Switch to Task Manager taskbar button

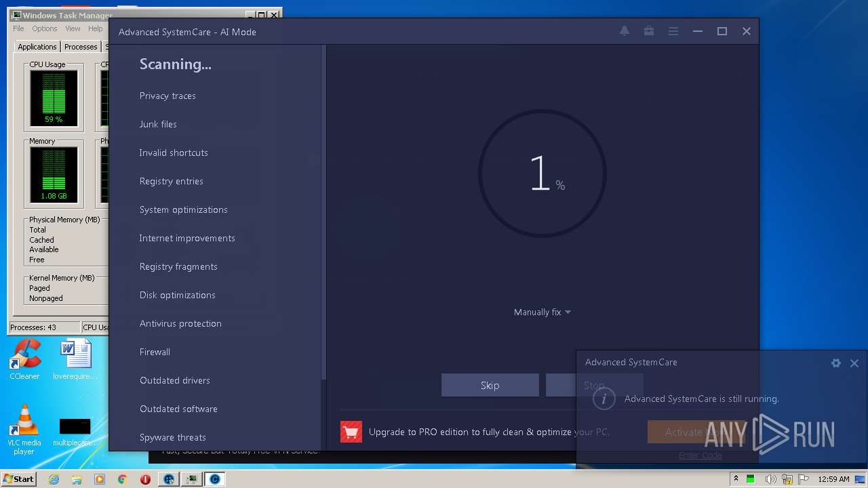pos(193,479)
